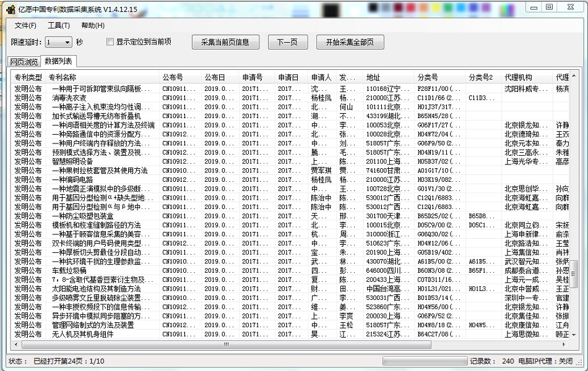Click agency cell 北京三高永...

tap(526, 153)
